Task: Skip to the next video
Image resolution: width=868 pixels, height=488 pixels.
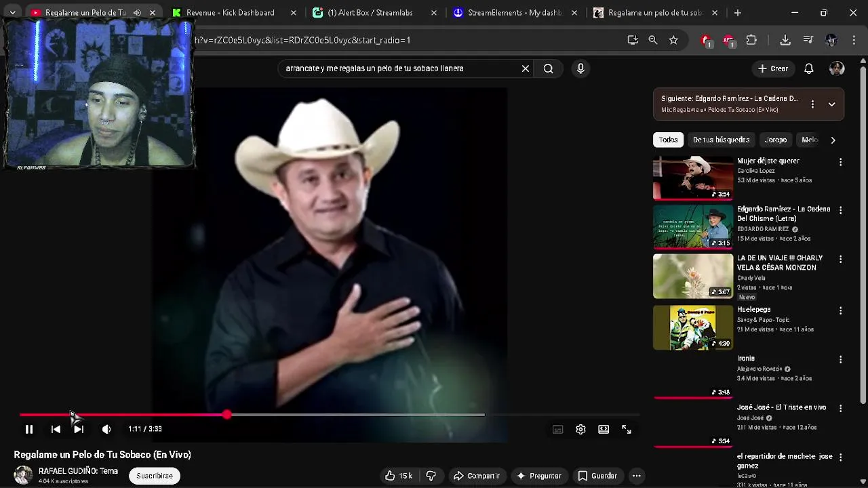Action: point(79,429)
